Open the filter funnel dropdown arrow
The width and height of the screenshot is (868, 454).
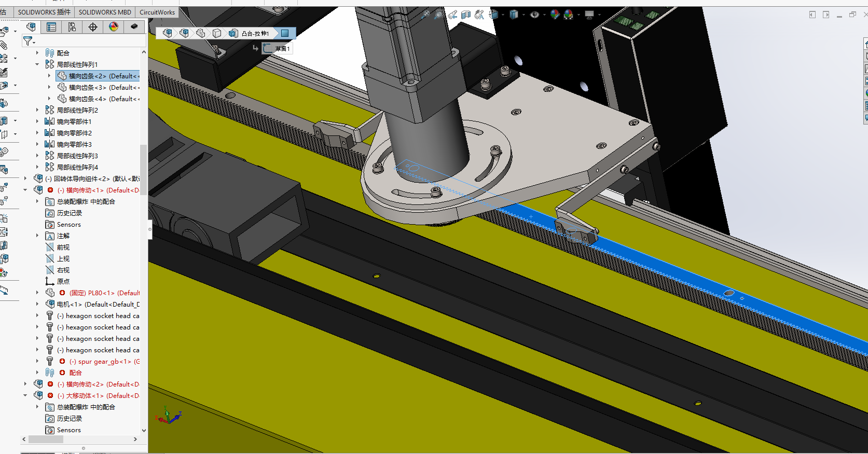click(x=34, y=43)
